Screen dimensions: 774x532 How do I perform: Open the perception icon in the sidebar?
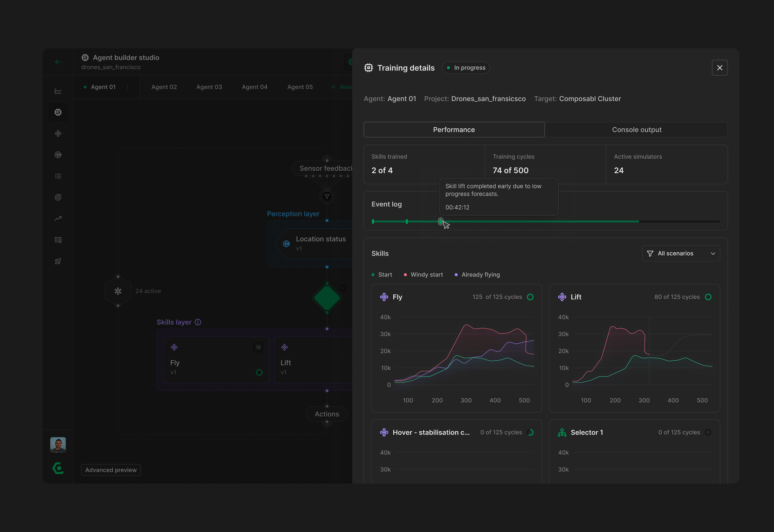tap(58, 155)
